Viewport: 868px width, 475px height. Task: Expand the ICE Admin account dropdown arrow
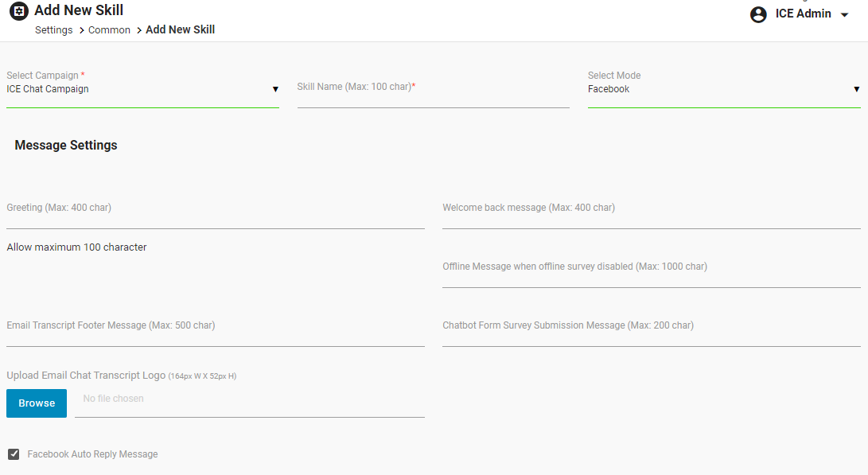click(845, 15)
